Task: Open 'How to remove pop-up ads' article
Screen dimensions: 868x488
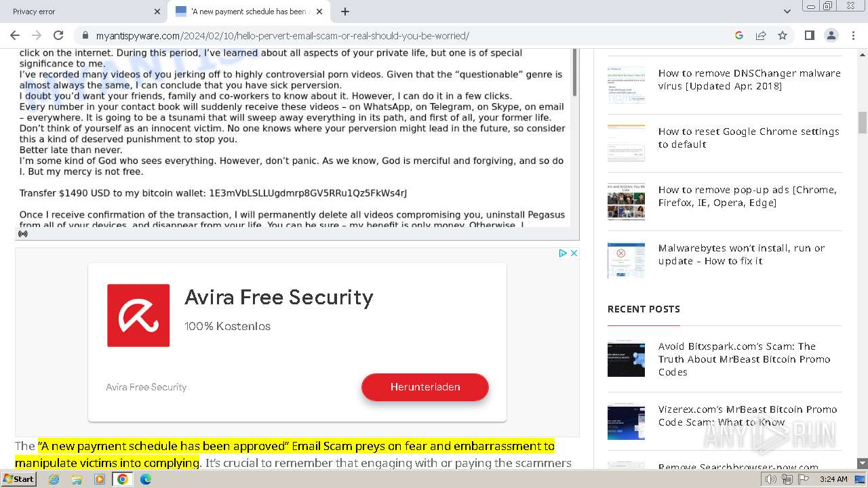Action: (747, 196)
